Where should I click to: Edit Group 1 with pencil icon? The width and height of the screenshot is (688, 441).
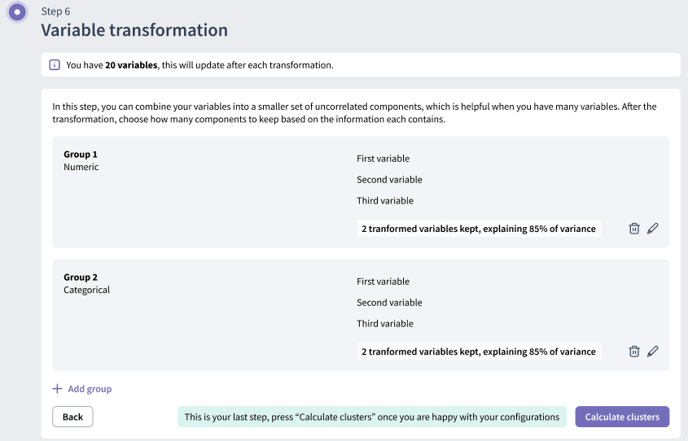[653, 229]
